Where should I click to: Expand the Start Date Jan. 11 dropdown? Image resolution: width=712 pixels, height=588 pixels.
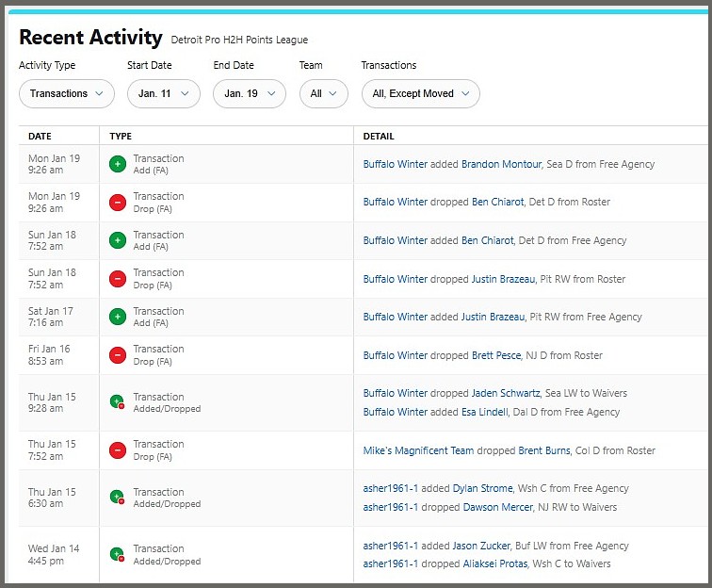[x=164, y=93]
